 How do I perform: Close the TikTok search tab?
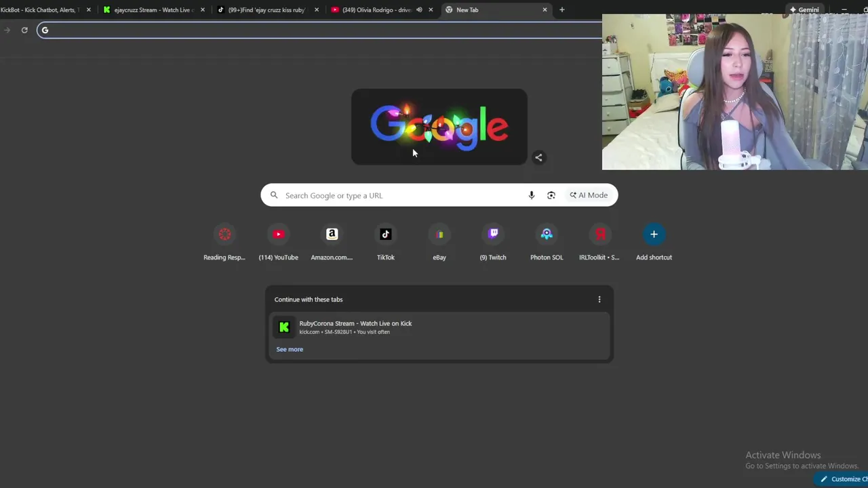point(316,9)
